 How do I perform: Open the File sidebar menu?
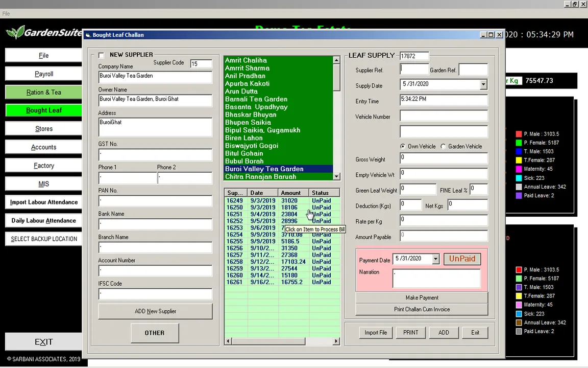click(43, 56)
